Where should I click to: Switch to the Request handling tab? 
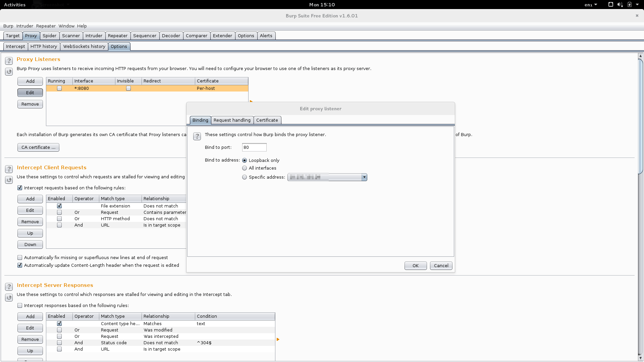point(232,120)
